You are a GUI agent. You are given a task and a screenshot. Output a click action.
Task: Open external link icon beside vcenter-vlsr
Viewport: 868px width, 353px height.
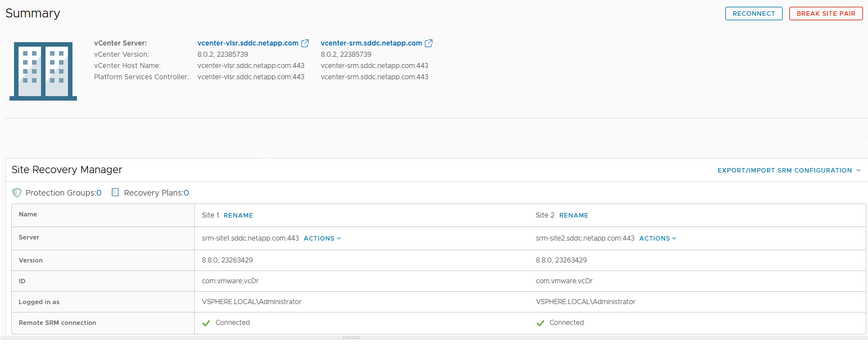(305, 43)
